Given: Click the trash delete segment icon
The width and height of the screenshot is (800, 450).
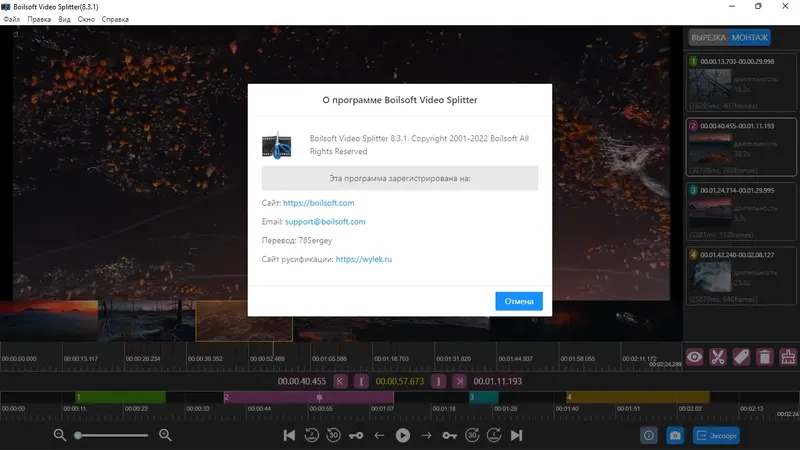Looking at the screenshot, I should [x=764, y=357].
